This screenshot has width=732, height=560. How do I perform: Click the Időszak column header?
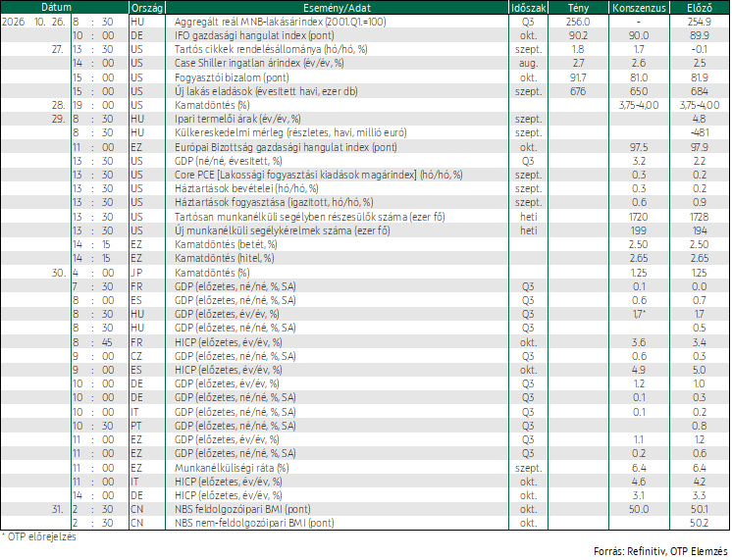tap(529, 8)
